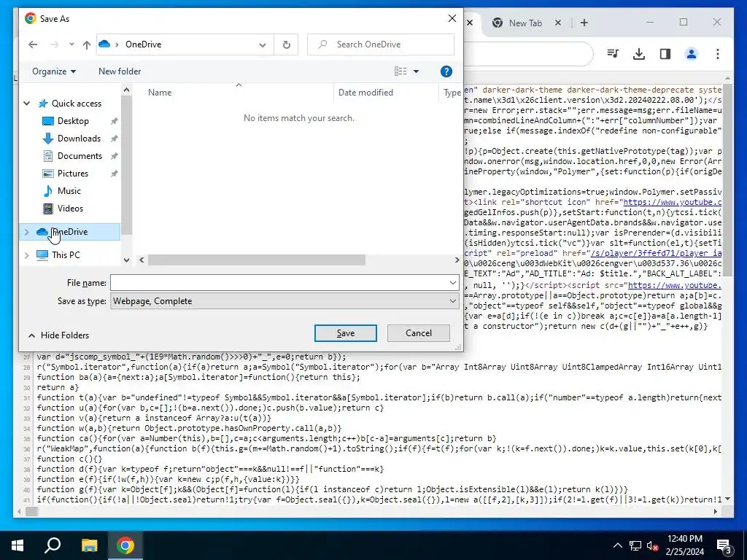The width and height of the screenshot is (747, 560).
Task: Toggle Chrome side panel icon
Action: click(665, 54)
